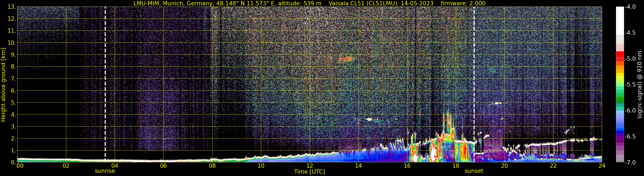Click the height tick label '7.'

pyautogui.click(x=13, y=79)
